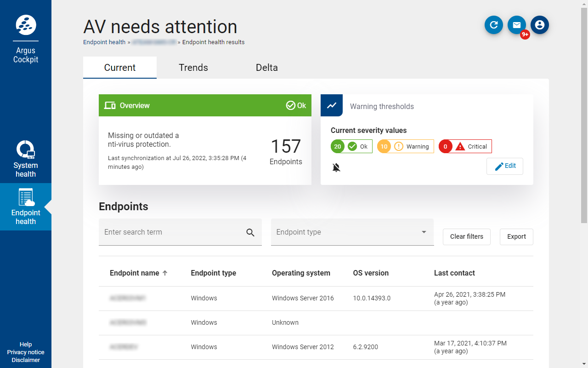The image size is (588, 368).
Task: Open the user account icon
Action: point(540,25)
